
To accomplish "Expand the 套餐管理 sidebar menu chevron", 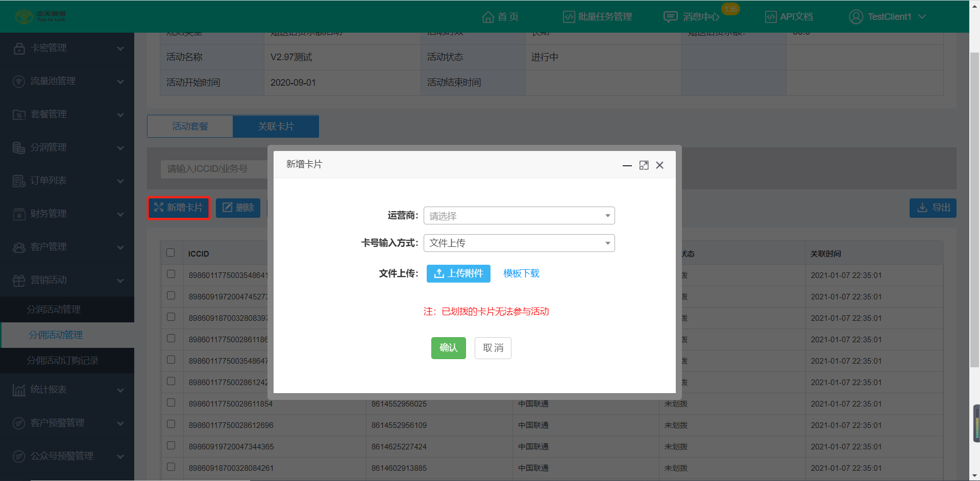I will [x=120, y=115].
